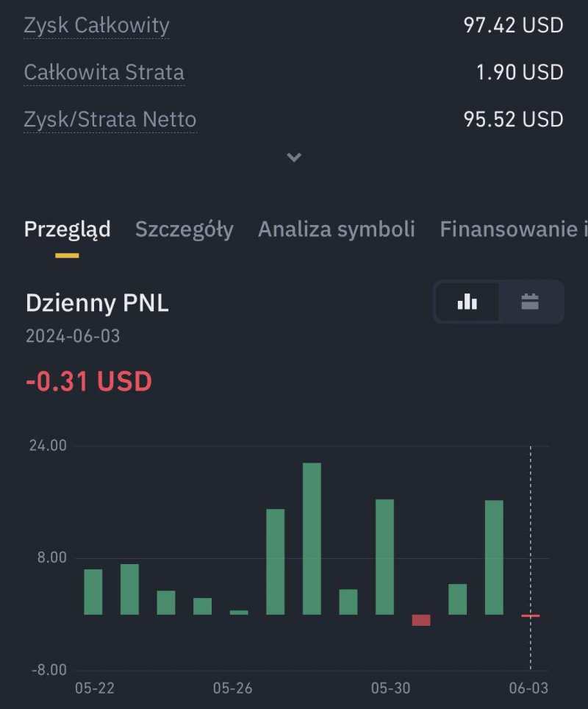This screenshot has height=709, width=588.
Task: Switch to calendar view
Action: click(x=530, y=302)
